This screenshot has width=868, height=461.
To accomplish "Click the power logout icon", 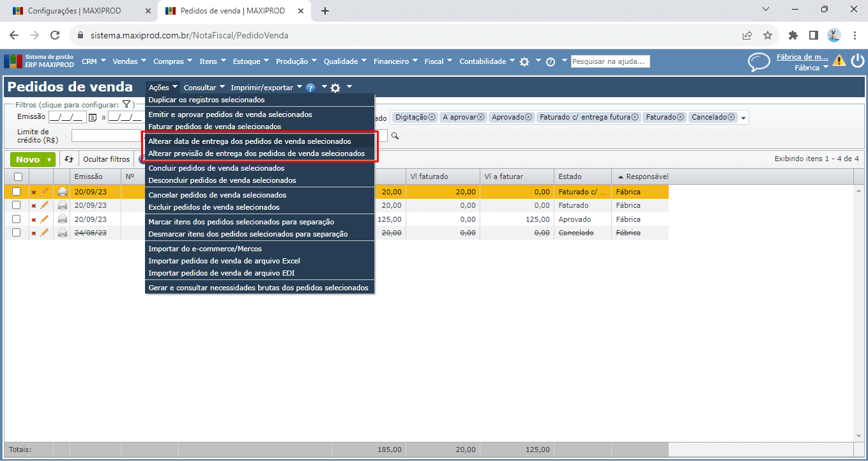I will pyautogui.click(x=857, y=61).
